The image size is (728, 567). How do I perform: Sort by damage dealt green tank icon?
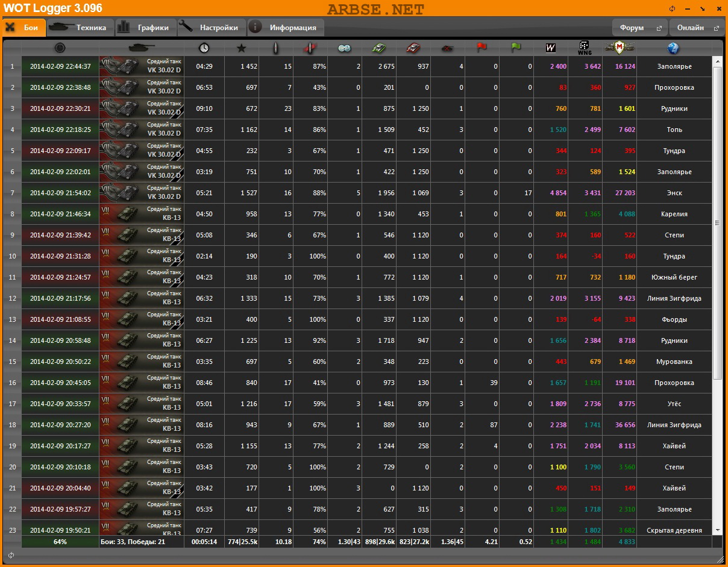pyautogui.click(x=379, y=48)
